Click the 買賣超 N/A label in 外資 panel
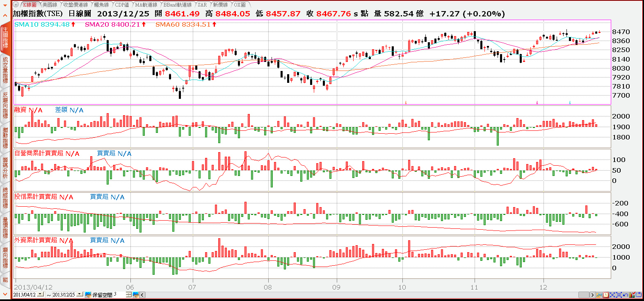The height and width of the screenshot is (301, 644). 107,240
